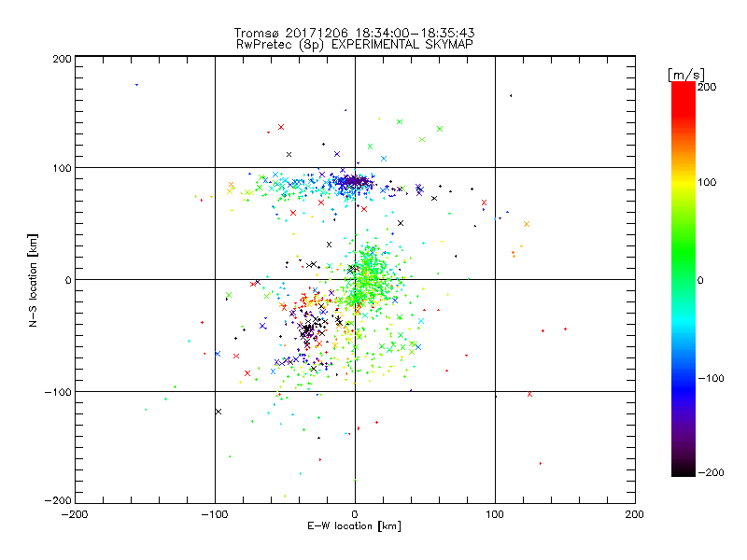The width and height of the screenshot is (747, 560).
Task: Click the x-axis tick label '-100'
Action: pos(215,515)
